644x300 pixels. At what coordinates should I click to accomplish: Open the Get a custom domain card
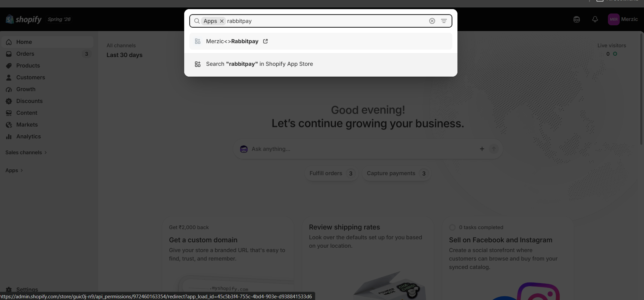[x=228, y=258]
